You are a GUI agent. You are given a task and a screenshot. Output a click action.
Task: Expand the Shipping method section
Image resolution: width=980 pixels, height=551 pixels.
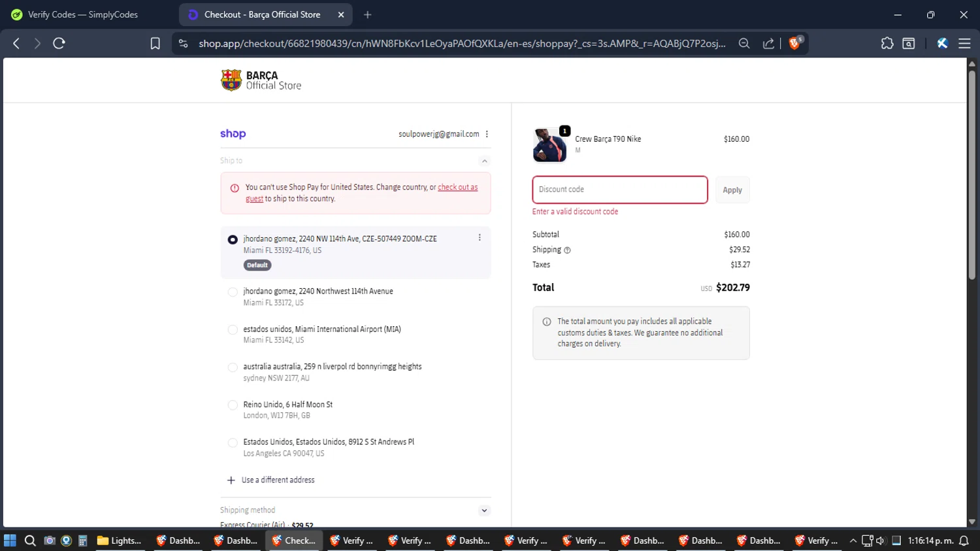coord(484,510)
